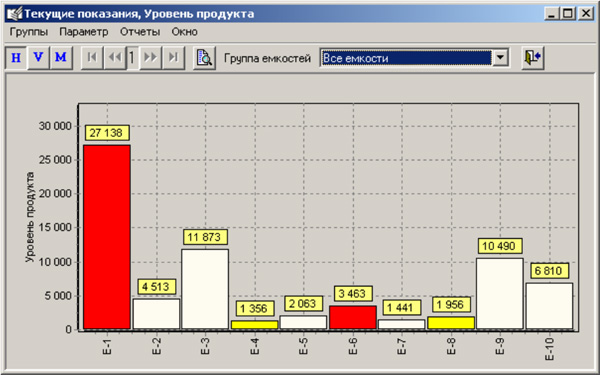This screenshot has height=375, width=600.
Task: Open the Параметр menu
Action: click(84, 32)
